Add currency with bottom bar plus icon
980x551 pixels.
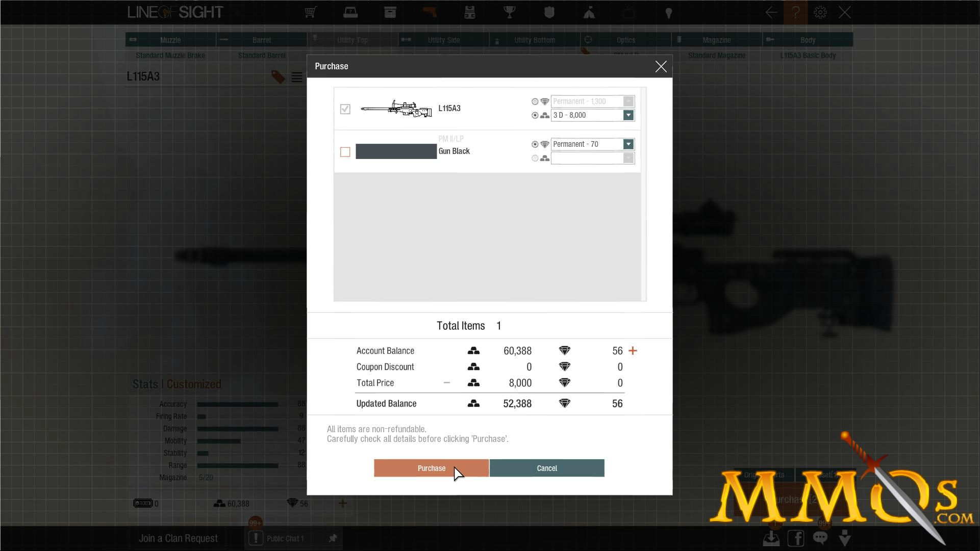click(343, 503)
